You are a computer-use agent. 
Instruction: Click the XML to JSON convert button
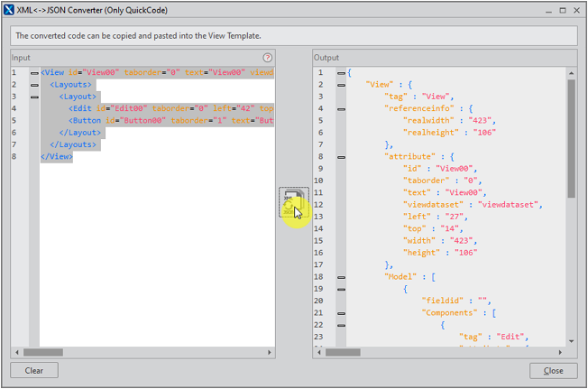[x=293, y=202]
